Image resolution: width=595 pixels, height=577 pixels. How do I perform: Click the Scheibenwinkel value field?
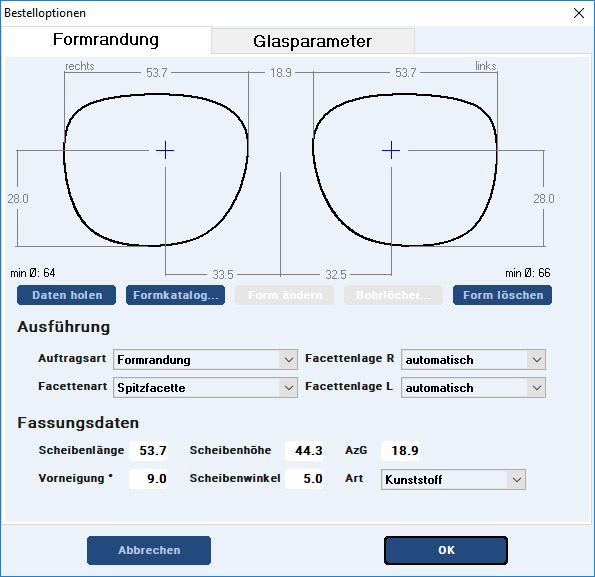tap(305, 479)
